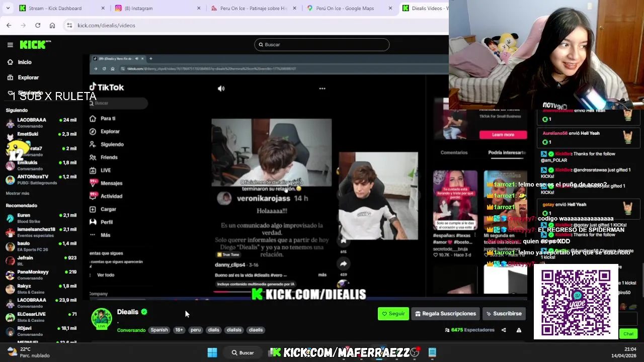The width and height of the screenshot is (644, 362).
Task: Click the TikTok Actividad icon
Action: point(93,196)
